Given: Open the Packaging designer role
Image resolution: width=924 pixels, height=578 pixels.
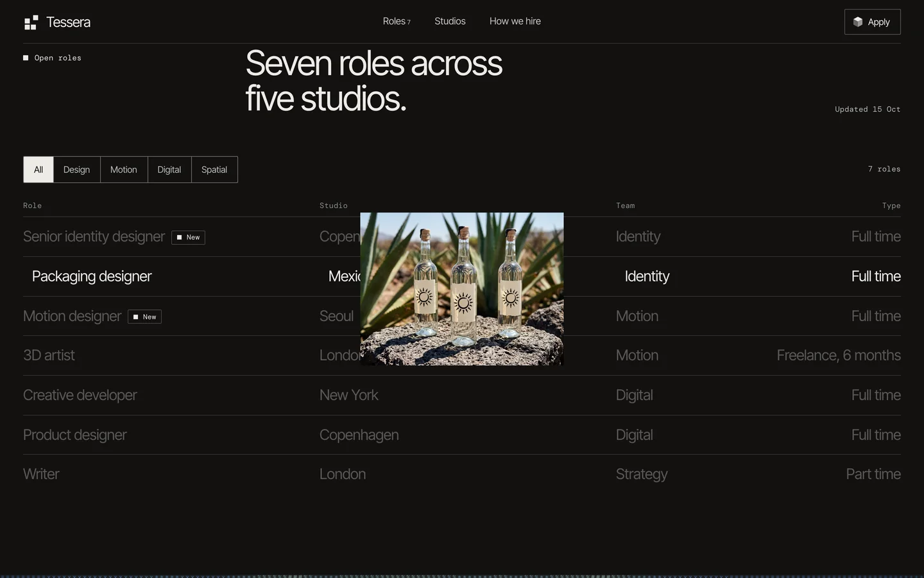Looking at the screenshot, I should click(x=462, y=277).
